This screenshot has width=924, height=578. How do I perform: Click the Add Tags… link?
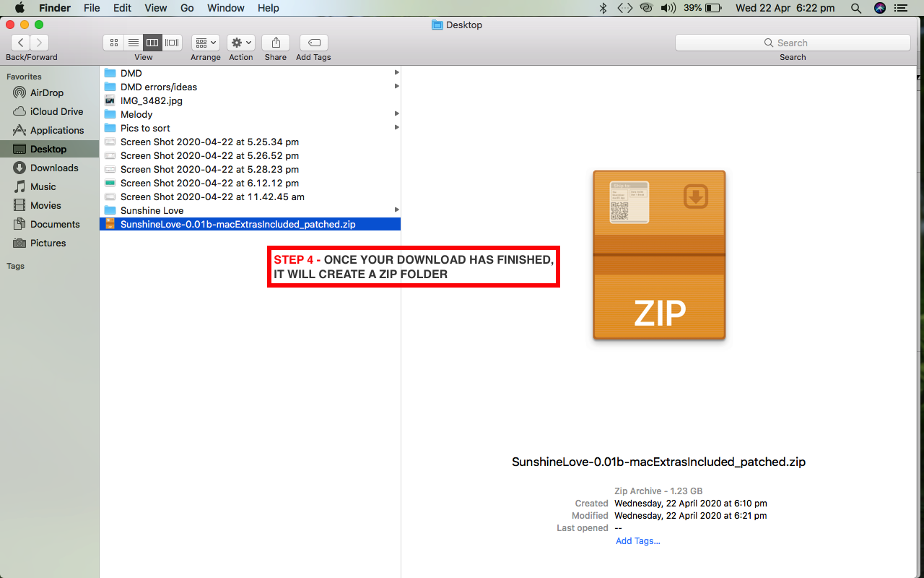[x=637, y=541]
